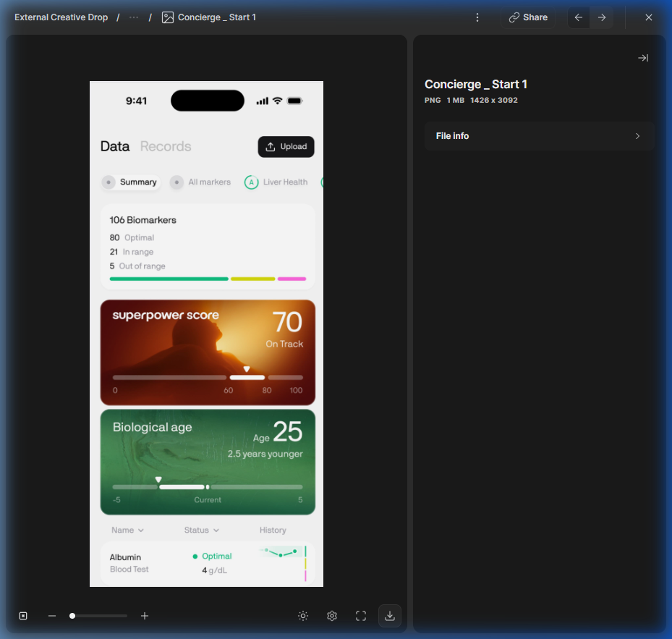This screenshot has width=672, height=639.
Task: Go to the next file arrow
Action: 602,17
